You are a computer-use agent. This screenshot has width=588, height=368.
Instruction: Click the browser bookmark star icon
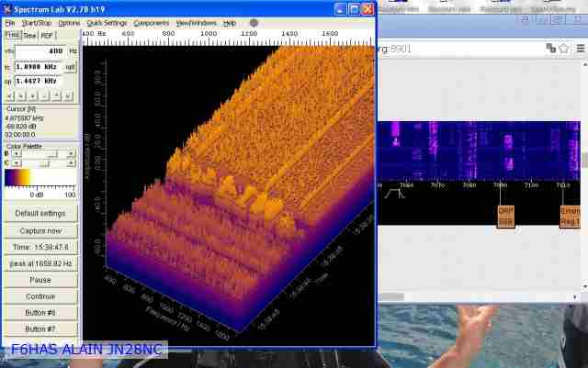[563, 48]
